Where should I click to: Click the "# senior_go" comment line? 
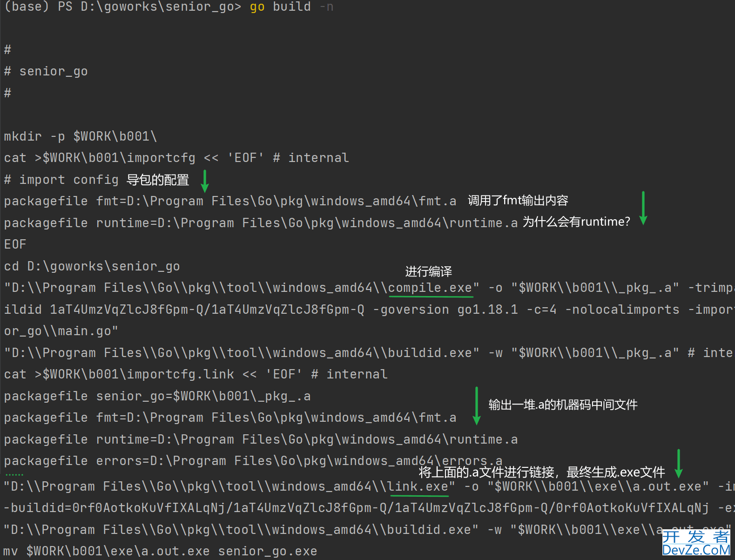click(46, 71)
